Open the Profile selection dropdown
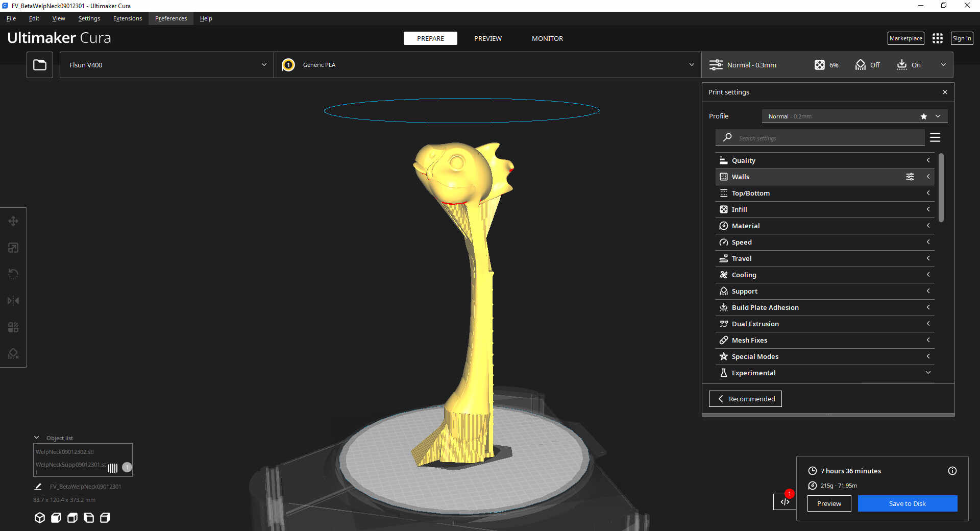The image size is (980, 531). coord(854,116)
